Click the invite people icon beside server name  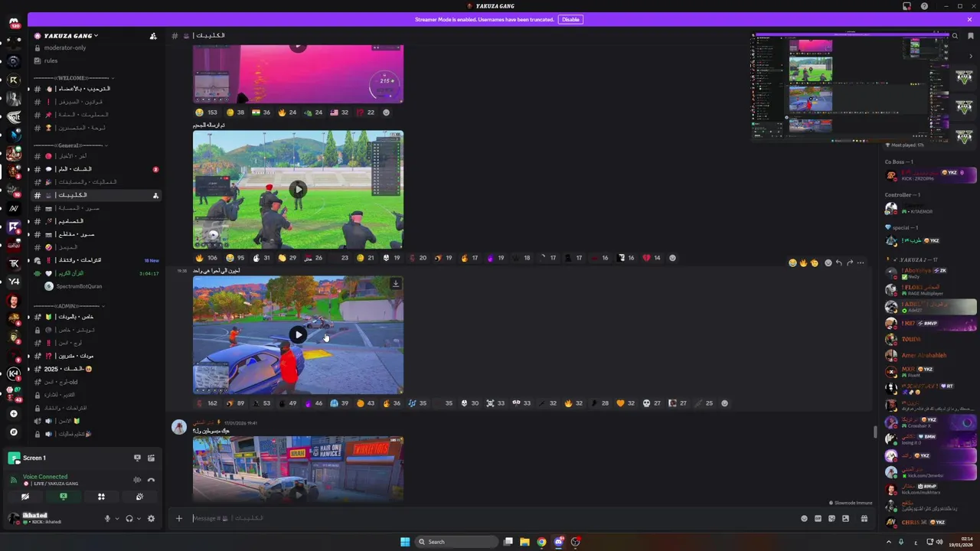pos(153,35)
